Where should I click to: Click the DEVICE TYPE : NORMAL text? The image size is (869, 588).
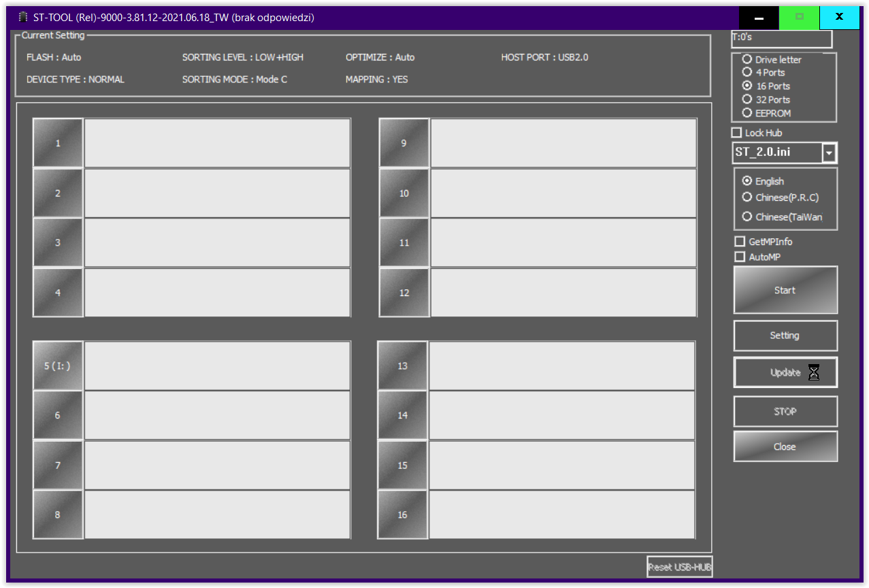tap(75, 79)
